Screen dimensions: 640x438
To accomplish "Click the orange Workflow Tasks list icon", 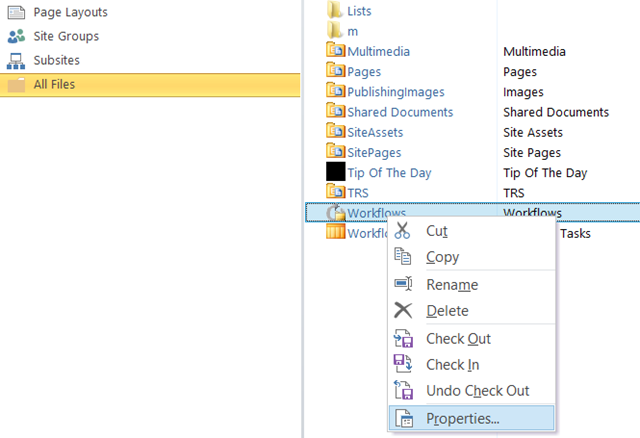I will 336,231.
